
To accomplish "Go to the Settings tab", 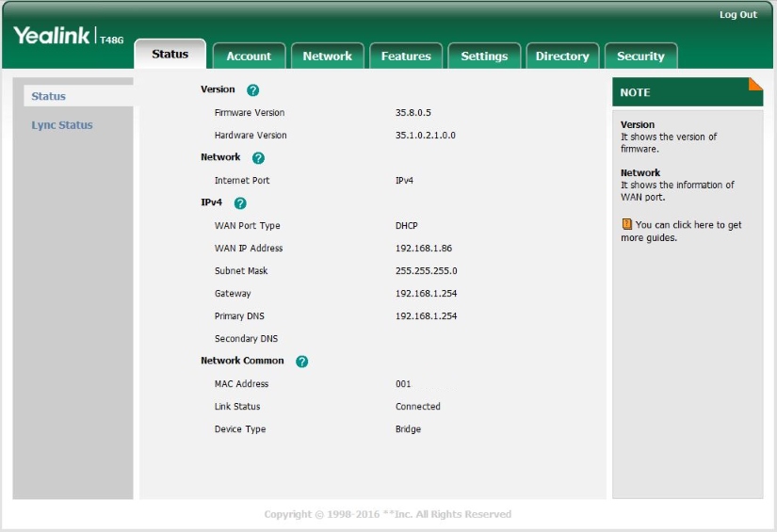I will pyautogui.click(x=484, y=56).
